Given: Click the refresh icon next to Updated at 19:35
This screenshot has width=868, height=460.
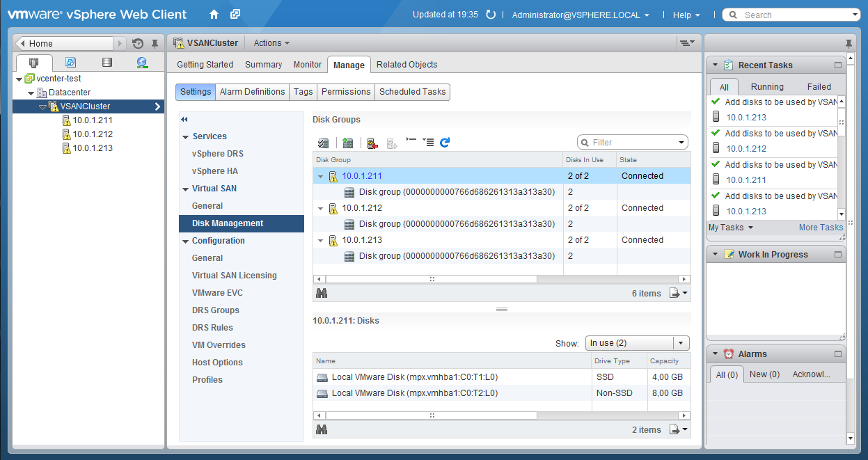Looking at the screenshot, I should click(x=491, y=14).
